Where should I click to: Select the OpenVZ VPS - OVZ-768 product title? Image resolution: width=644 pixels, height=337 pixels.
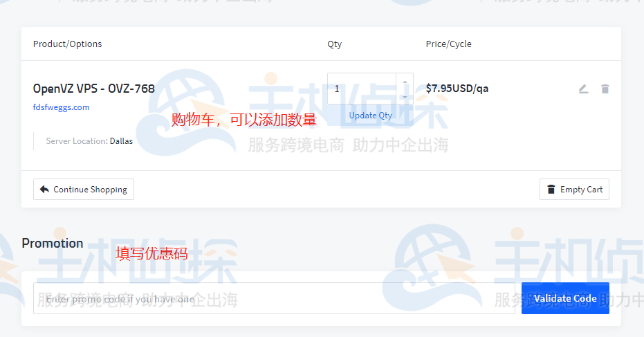[93, 89]
